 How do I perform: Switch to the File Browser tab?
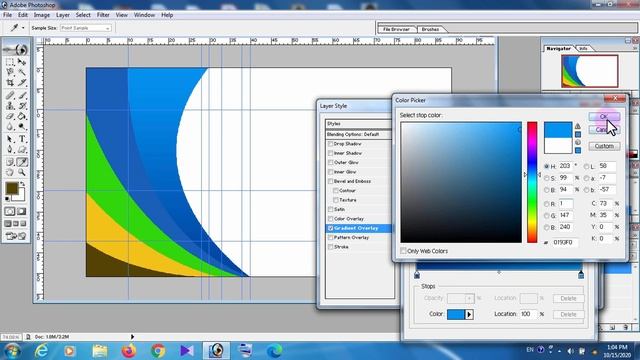396,29
